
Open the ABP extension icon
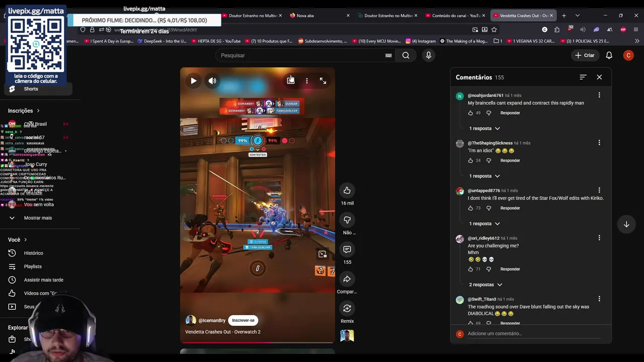[x=623, y=30]
